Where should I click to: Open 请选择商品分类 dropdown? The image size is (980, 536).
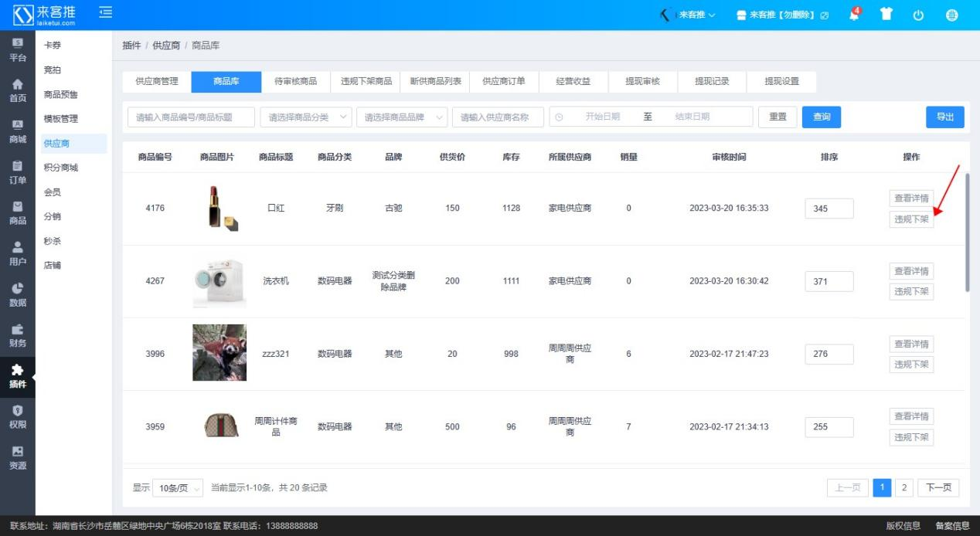click(x=306, y=117)
